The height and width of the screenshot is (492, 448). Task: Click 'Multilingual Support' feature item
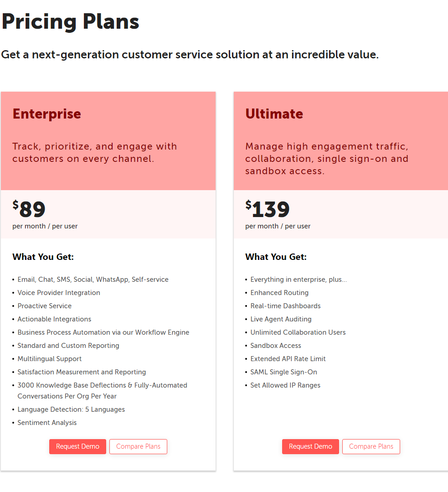point(50,359)
